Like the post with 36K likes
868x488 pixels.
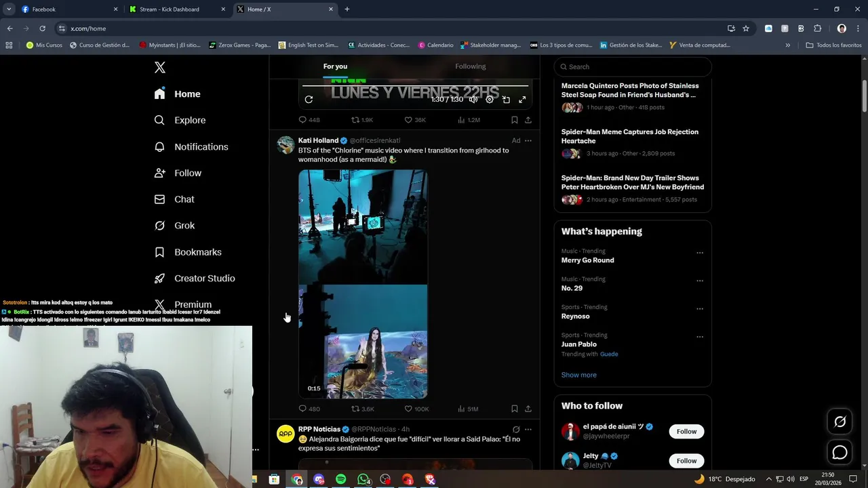pyautogui.click(x=415, y=120)
